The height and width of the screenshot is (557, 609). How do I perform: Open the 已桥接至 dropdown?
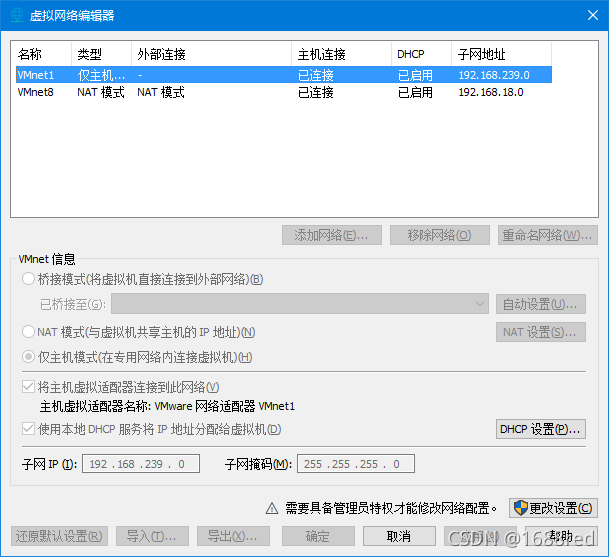300,304
